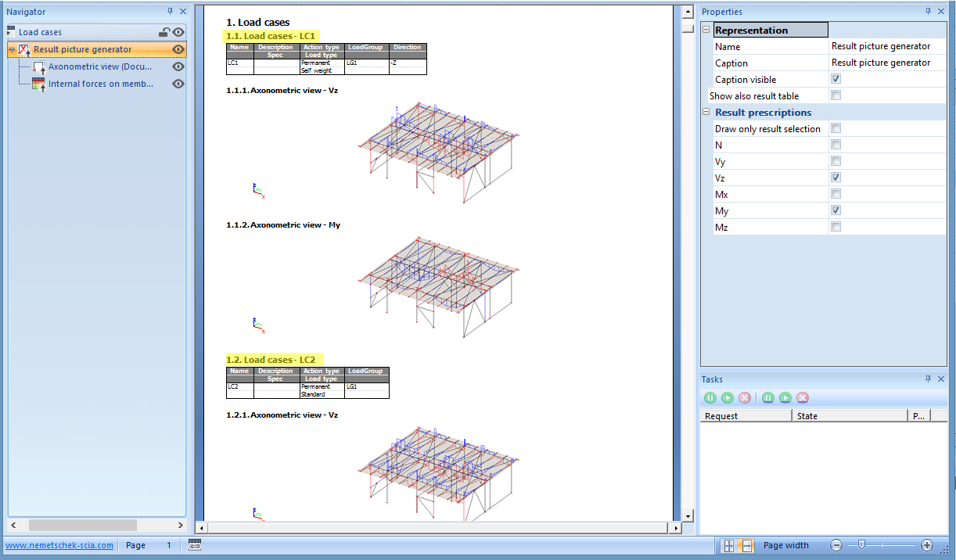Click the Result picture generator item icon
956x560 pixels.
pyautogui.click(x=24, y=49)
